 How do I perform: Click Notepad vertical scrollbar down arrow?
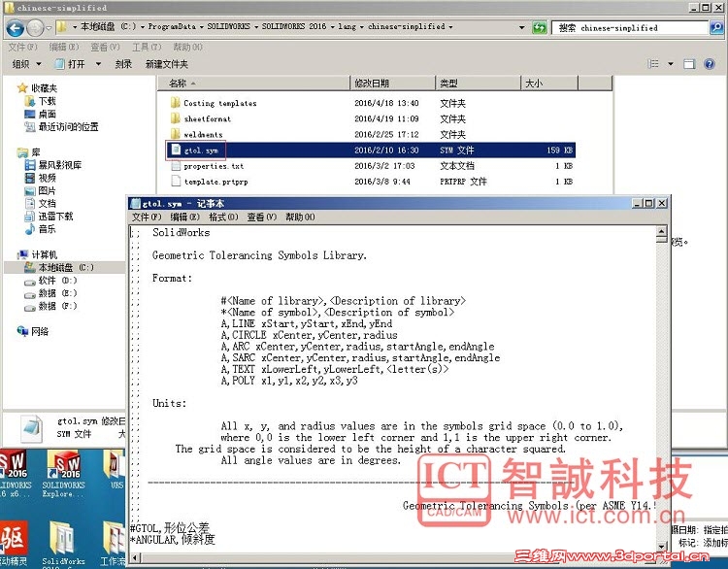662,547
